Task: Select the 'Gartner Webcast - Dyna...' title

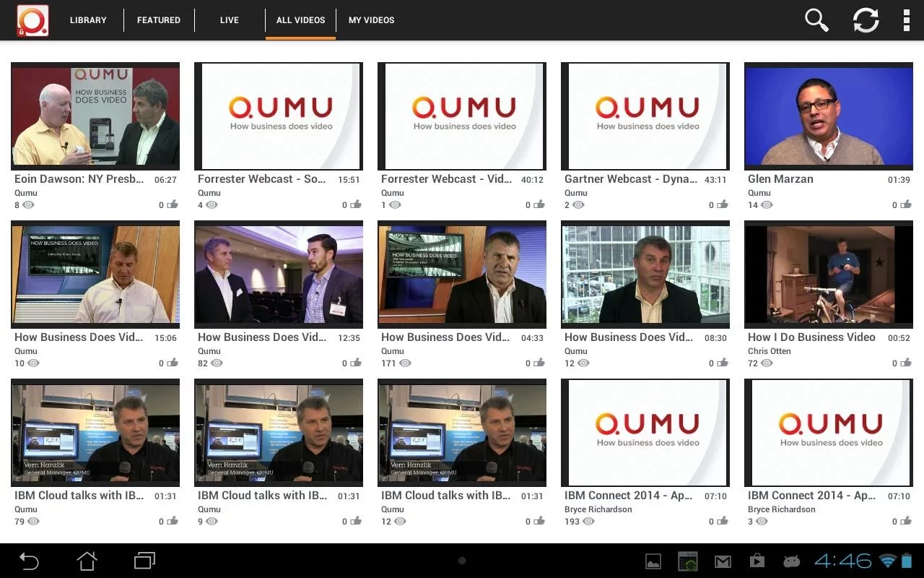Action: (x=631, y=179)
